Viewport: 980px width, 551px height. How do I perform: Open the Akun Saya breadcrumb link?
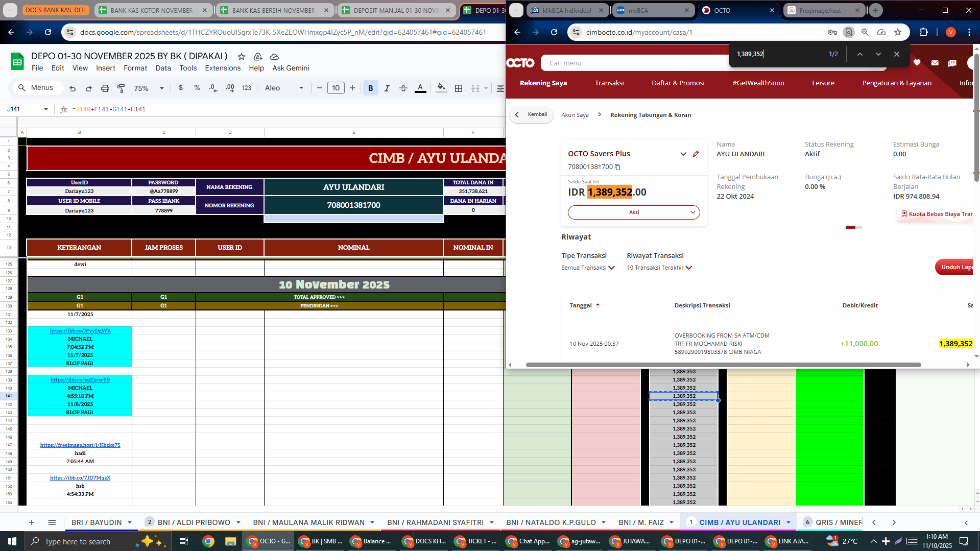coord(575,115)
